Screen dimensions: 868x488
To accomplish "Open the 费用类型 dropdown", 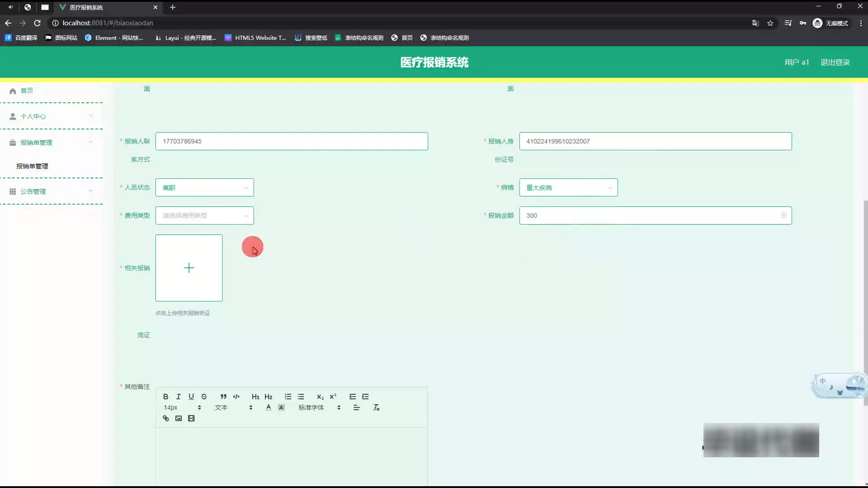I will click(x=204, y=216).
